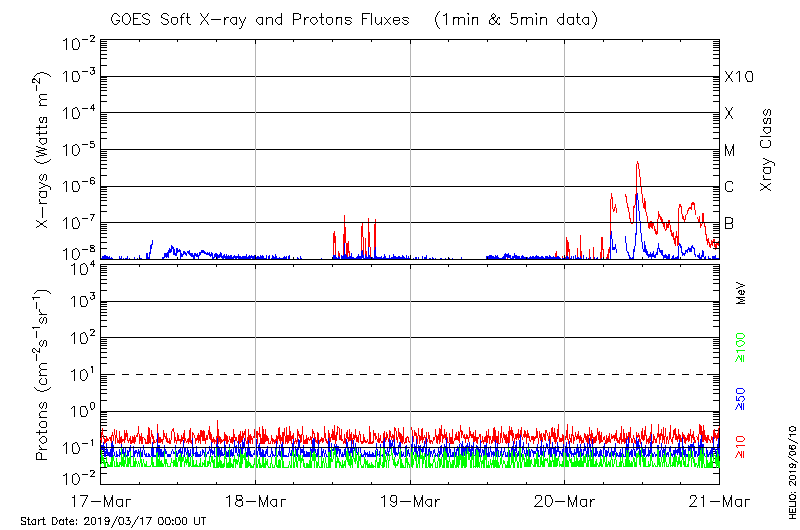Click the "Protons (cm-2s-1sr-1)" axis title

(x=42, y=375)
